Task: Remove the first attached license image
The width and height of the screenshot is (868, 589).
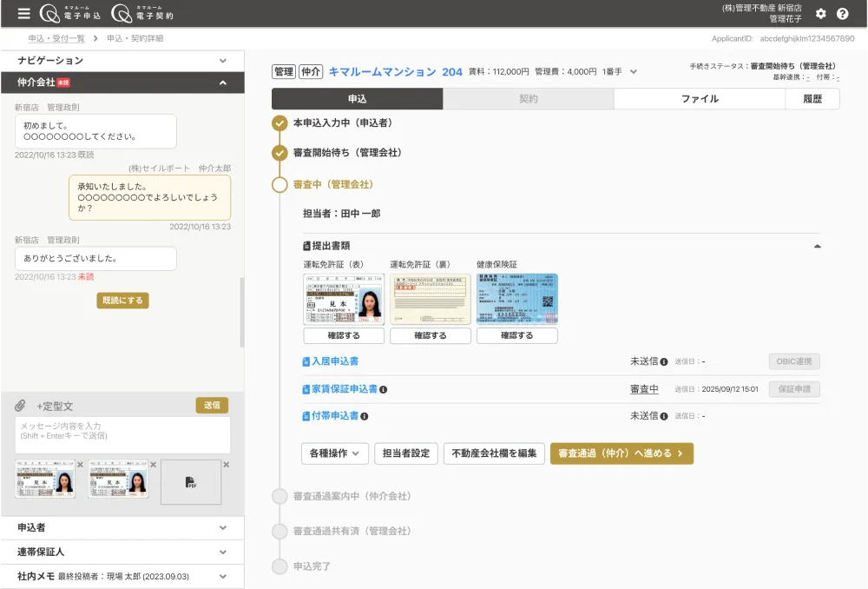Action: 81,465
